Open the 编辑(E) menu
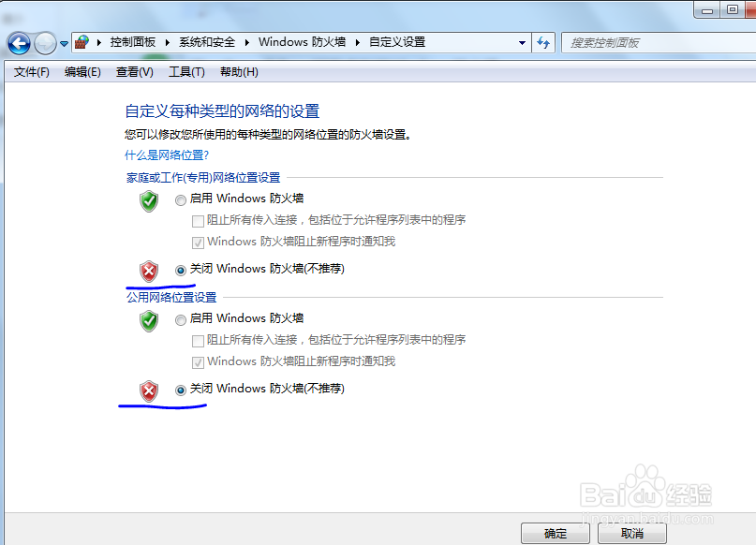Screen dimensions: 756x545 pyautogui.click(x=82, y=72)
